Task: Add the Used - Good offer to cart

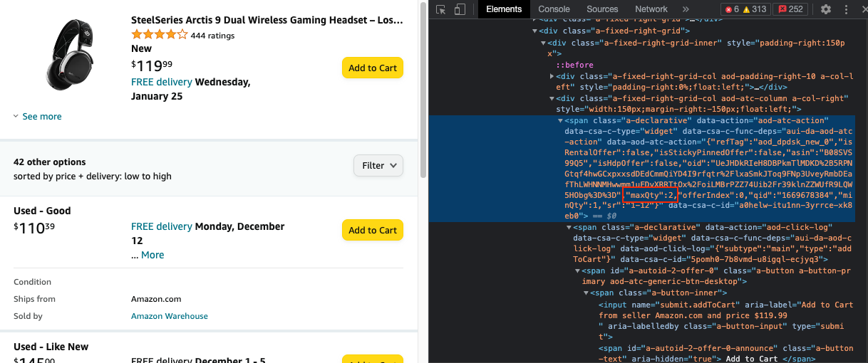Action: [x=373, y=230]
